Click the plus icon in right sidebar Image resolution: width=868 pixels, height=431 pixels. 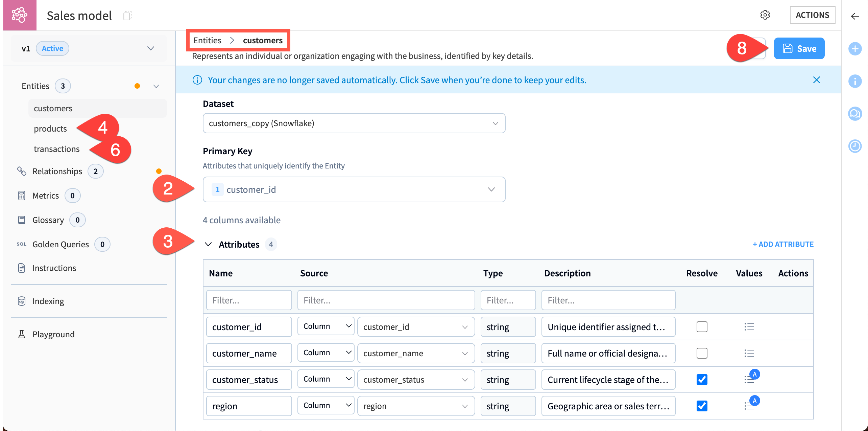coord(855,49)
